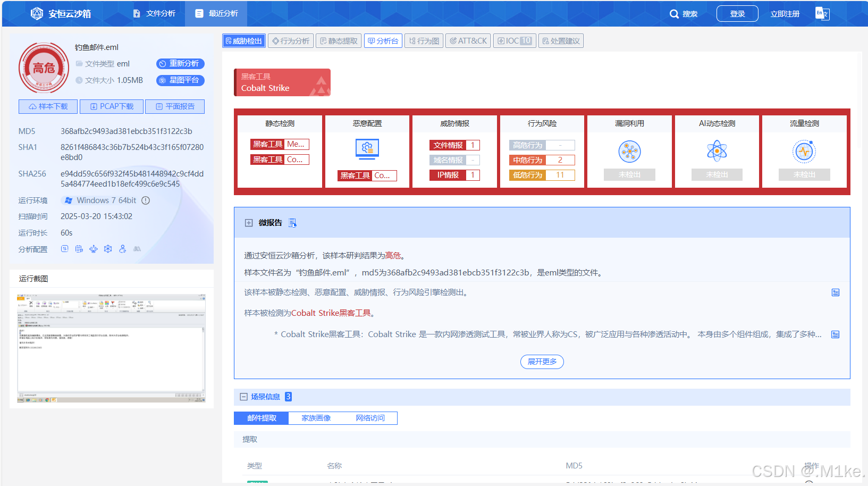Click the 流量检测 pulse icon

[x=804, y=152]
